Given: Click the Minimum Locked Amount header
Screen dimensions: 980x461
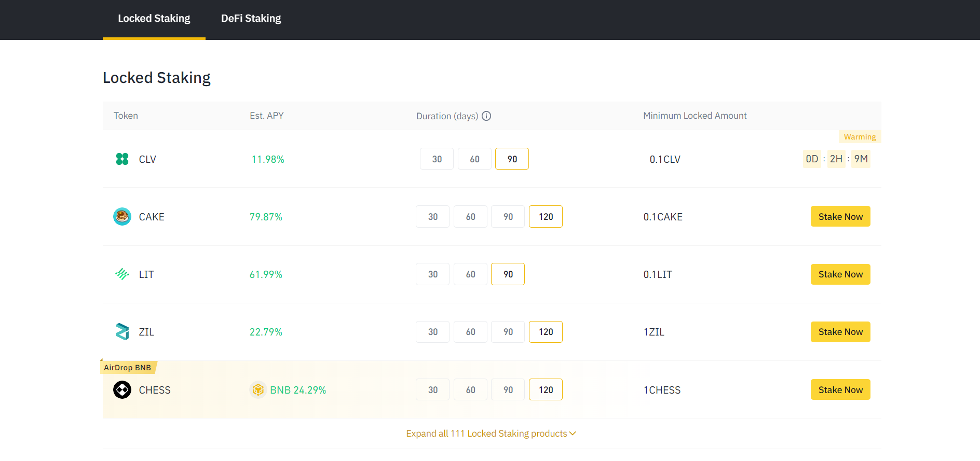Looking at the screenshot, I should (695, 116).
